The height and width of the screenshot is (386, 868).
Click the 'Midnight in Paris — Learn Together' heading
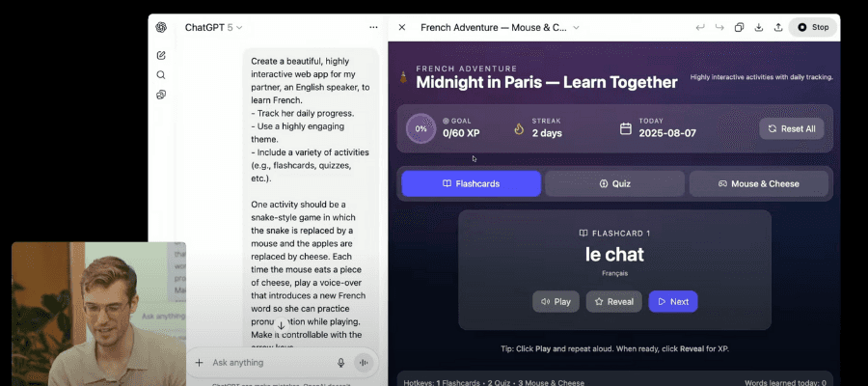pyautogui.click(x=547, y=83)
